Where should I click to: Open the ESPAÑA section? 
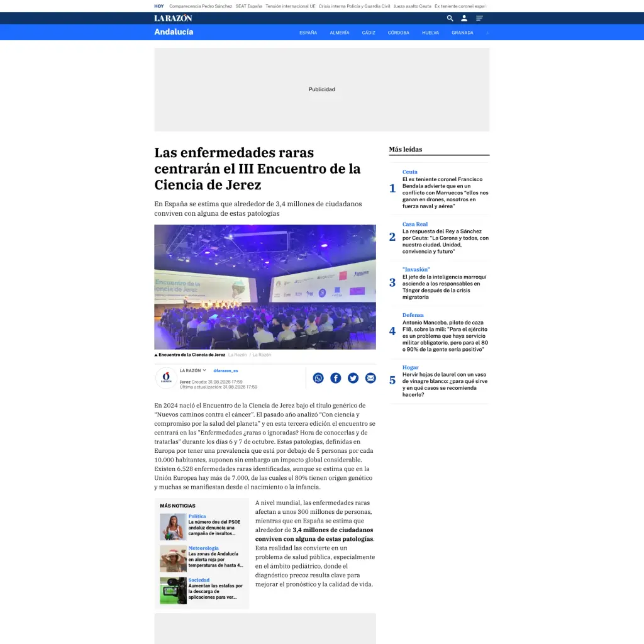pyautogui.click(x=308, y=33)
